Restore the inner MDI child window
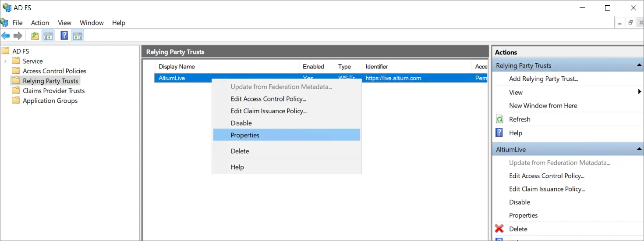Viewport: 644px width, 241px height. (x=630, y=22)
